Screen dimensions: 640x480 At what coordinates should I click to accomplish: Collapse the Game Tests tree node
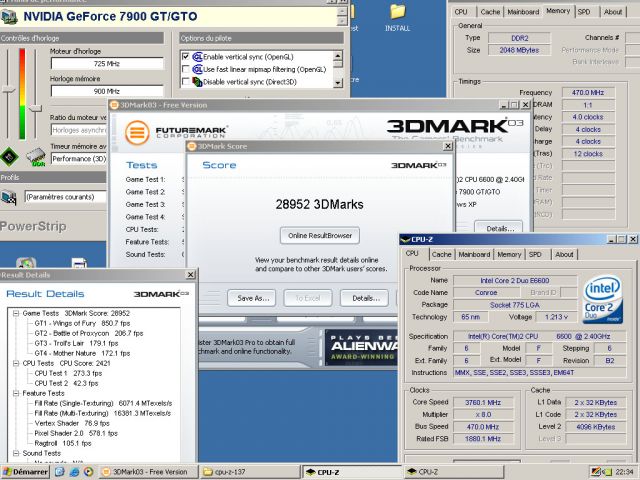pos(16,313)
